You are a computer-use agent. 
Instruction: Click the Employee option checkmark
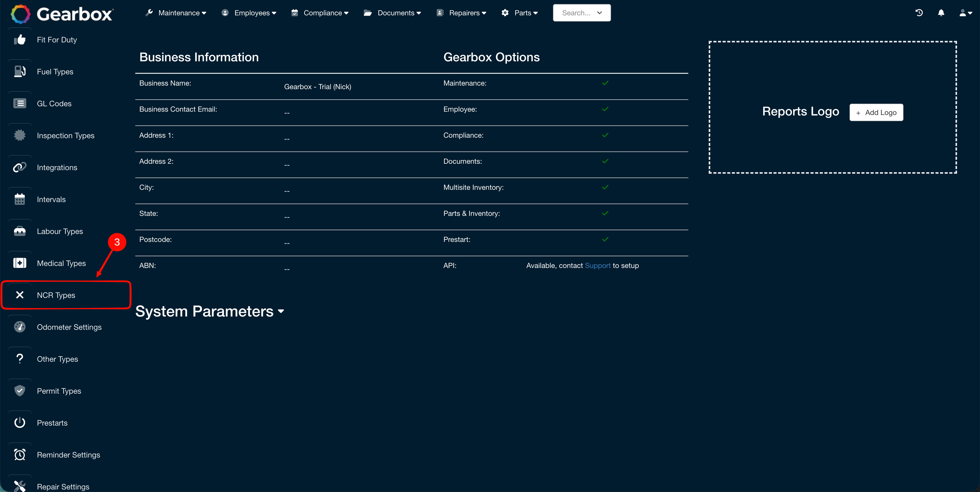(x=605, y=109)
